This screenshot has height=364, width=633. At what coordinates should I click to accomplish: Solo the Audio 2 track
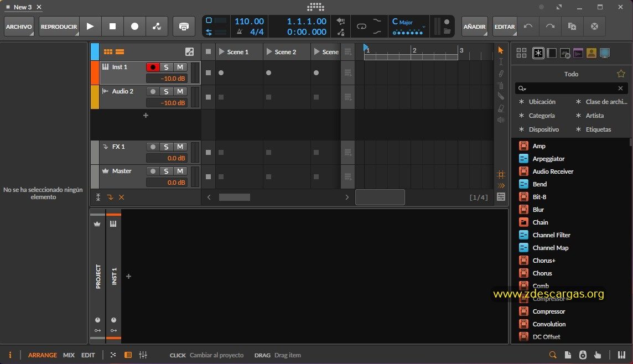point(166,92)
